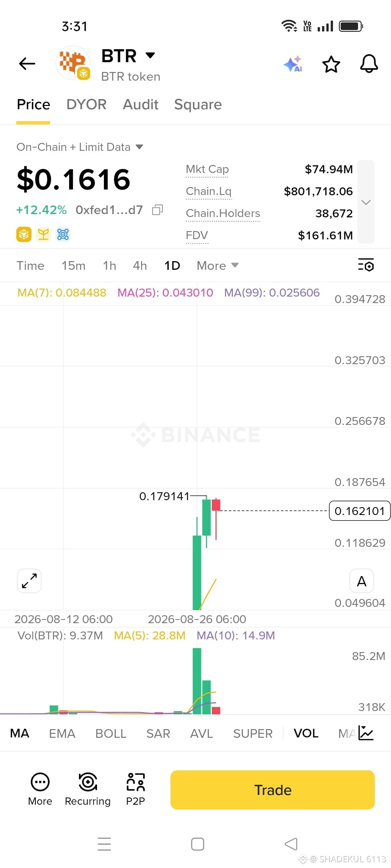Tap the Android back triangle button
This screenshot has height=868, width=391.
tap(291, 844)
